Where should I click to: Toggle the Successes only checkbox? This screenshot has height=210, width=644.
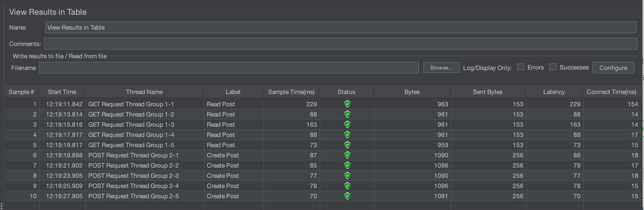click(x=553, y=67)
